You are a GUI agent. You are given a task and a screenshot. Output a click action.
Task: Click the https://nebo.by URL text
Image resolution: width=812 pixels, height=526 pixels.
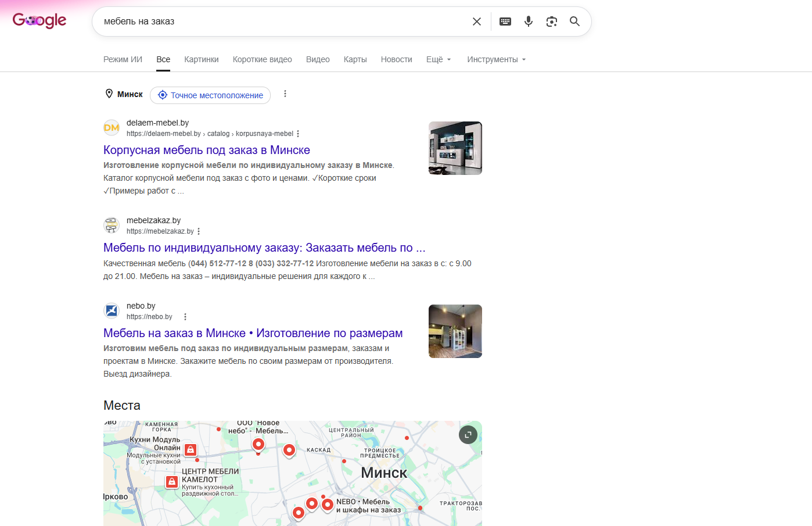(150, 317)
